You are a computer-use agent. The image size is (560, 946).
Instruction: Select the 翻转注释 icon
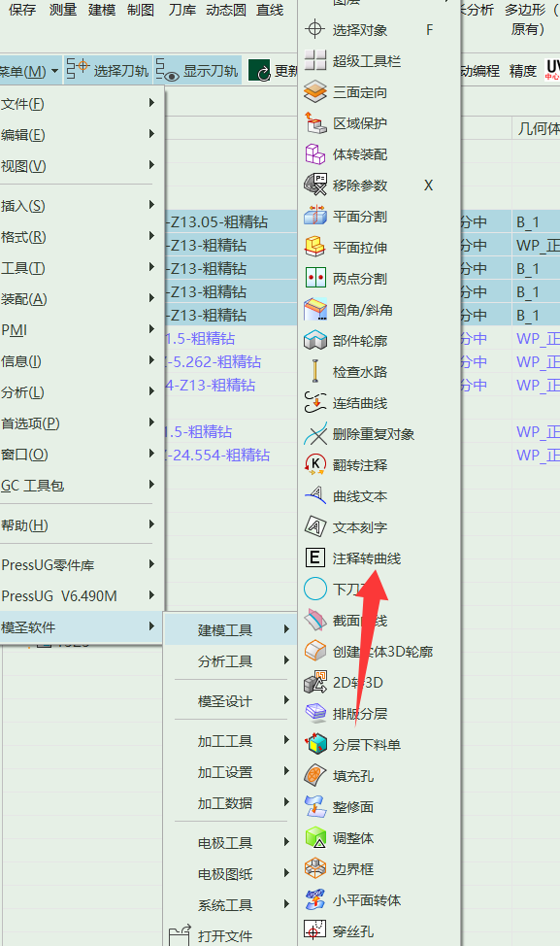(x=315, y=465)
